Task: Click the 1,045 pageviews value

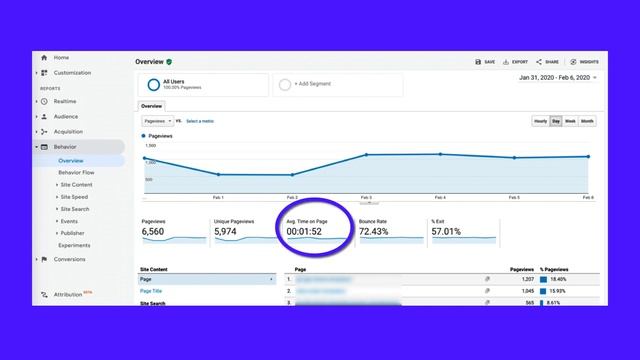Action: tap(528, 291)
